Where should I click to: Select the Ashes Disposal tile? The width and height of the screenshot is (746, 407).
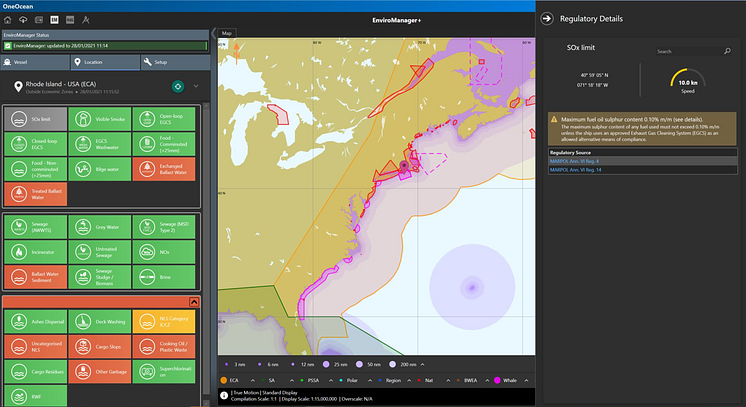tap(36, 322)
